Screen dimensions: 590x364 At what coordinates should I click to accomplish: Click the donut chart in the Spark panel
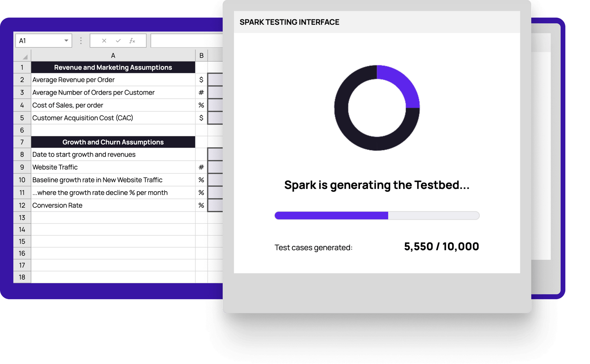pos(376,108)
